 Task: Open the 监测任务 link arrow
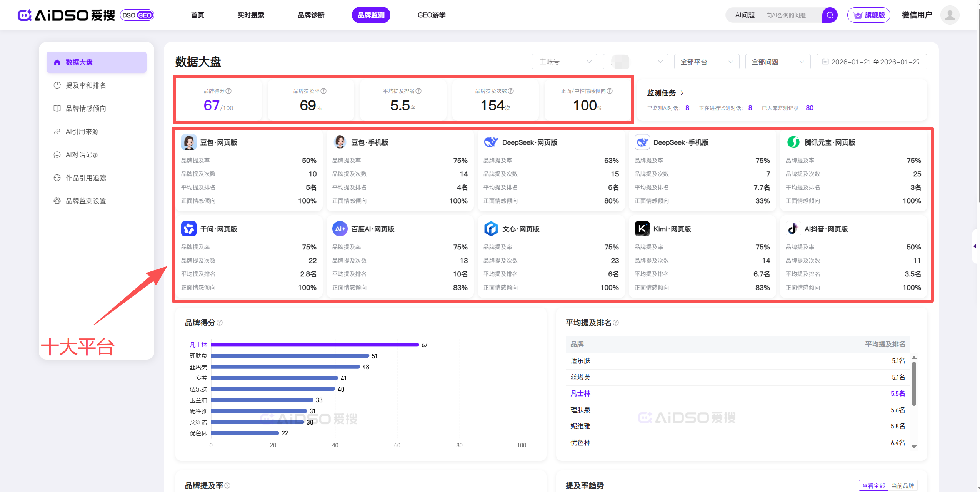pos(682,93)
